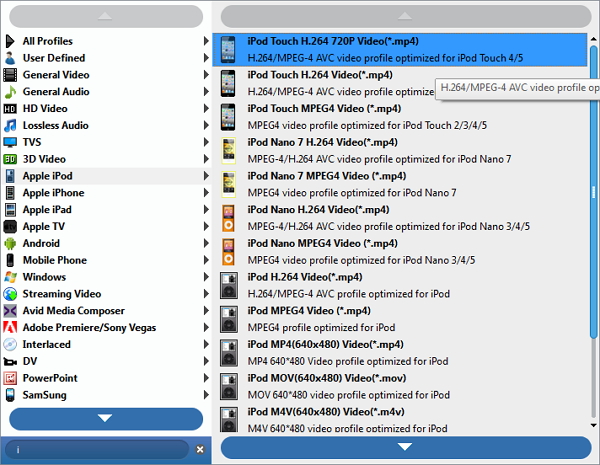This screenshot has width=600, height=465.
Task: Open the Mobile Phone category
Action: [107, 260]
